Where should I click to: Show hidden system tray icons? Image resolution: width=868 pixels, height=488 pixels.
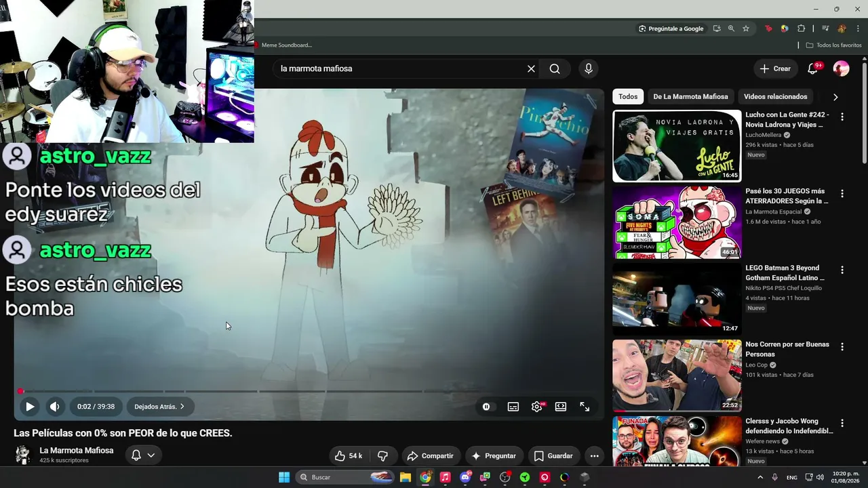pyautogui.click(x=759, y=477)
